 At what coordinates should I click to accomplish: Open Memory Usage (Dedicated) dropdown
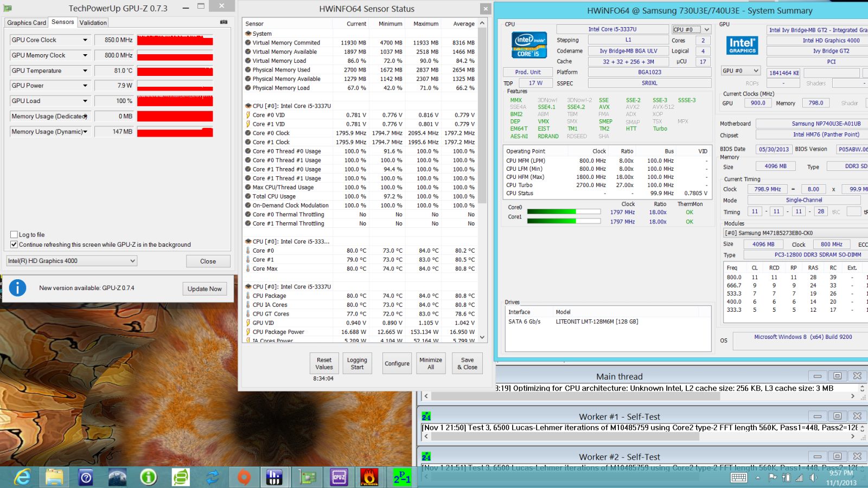pyautogui.click(x=85, y=116)
